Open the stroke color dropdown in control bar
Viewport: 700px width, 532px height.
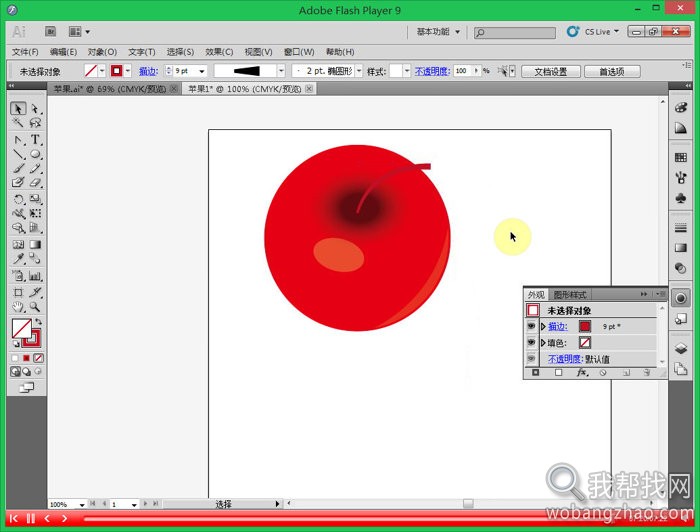coord(128,71)
